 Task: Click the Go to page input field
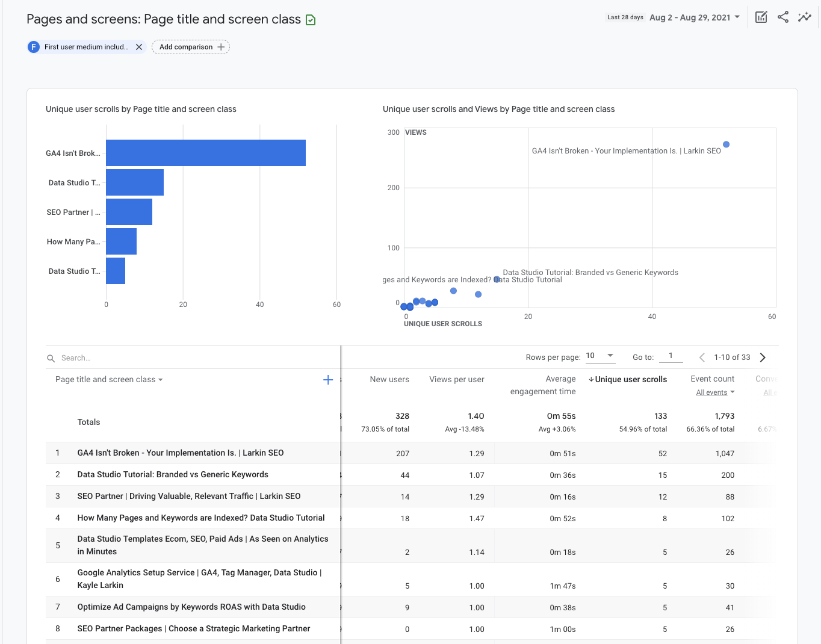click(671, 356)
